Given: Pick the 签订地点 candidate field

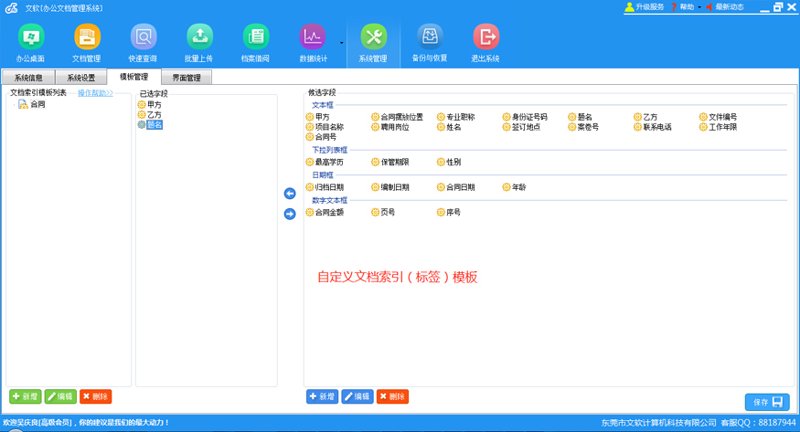Looking at the screenshot, I should [x=521, y=127].
